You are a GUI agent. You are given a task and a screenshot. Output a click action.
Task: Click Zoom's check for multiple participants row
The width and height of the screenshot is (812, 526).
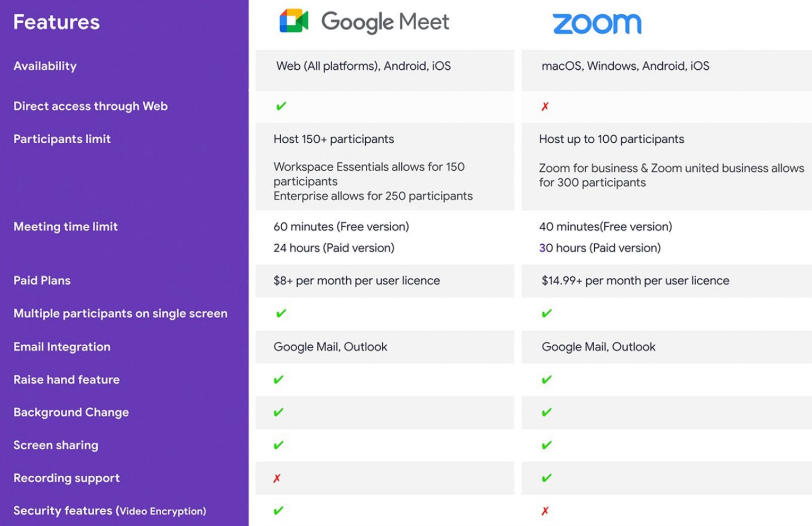click(547, 313)
